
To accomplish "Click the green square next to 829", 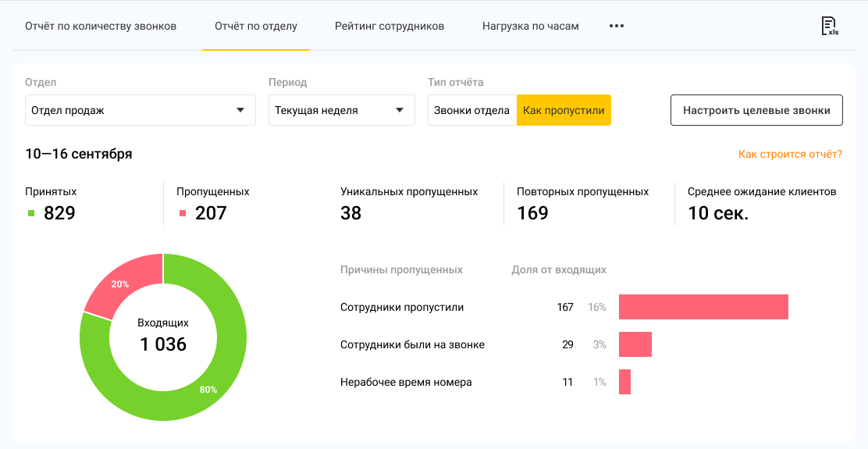I will pyautogui.click(x=31, y=213).
